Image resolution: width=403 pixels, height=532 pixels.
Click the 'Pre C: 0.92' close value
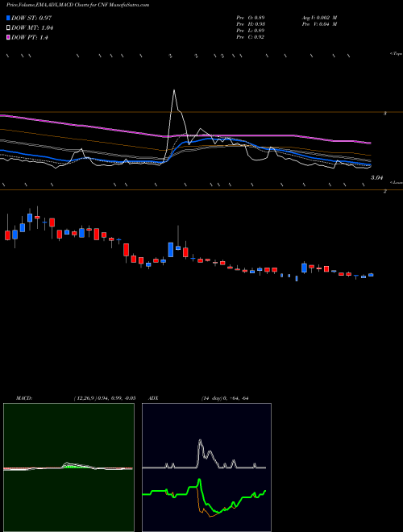(251, 37)
